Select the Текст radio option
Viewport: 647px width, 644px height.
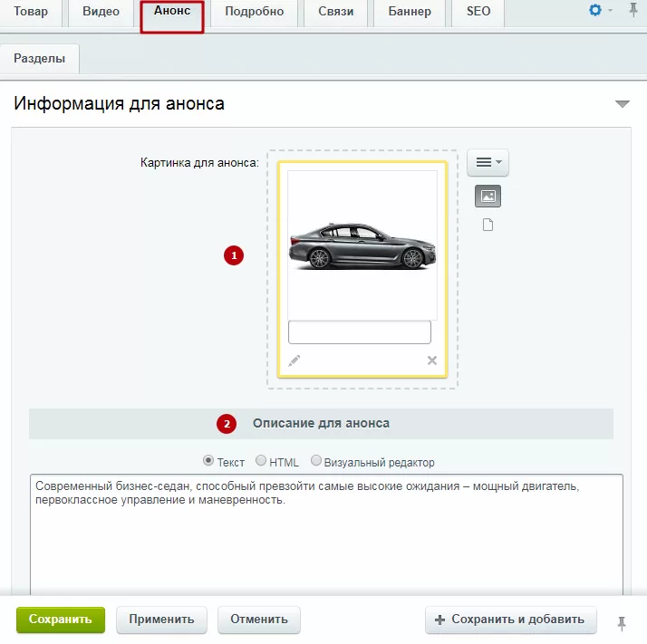click(x=208, y=460)
